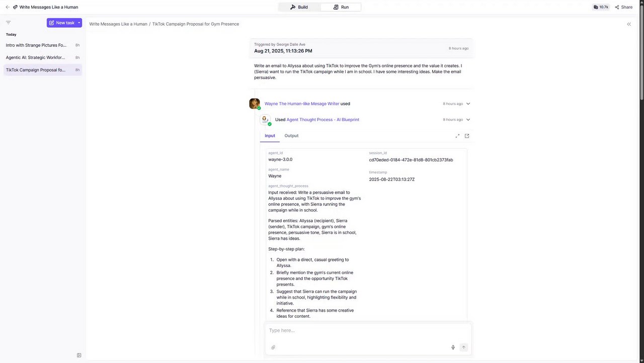Toggle the sidebar collapse icon
Viewport: 644px width, 363px height.
click(79, 355)
